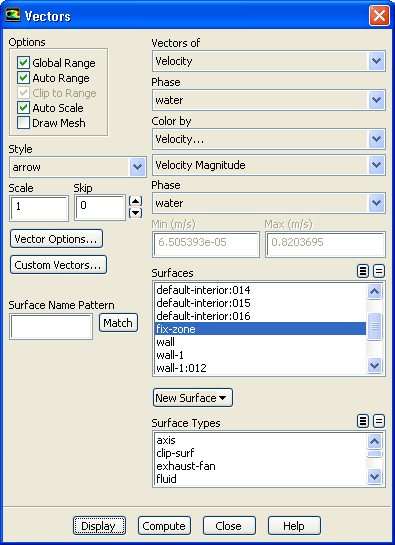Open Vector Options... dialog
Viewport: 395px width, 545px height.
(56, 239)
